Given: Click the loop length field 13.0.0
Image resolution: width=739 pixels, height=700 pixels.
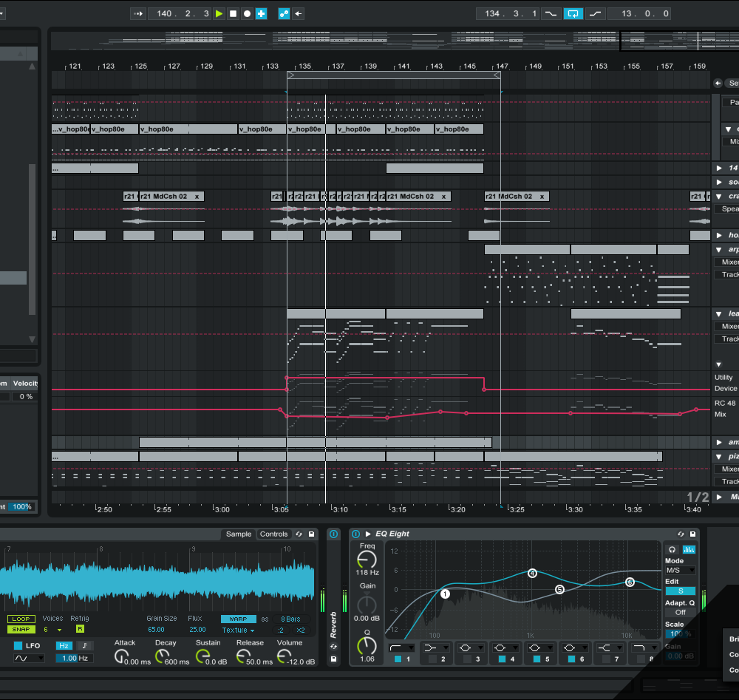Looking at the screenshot, I should pos(639,13).
